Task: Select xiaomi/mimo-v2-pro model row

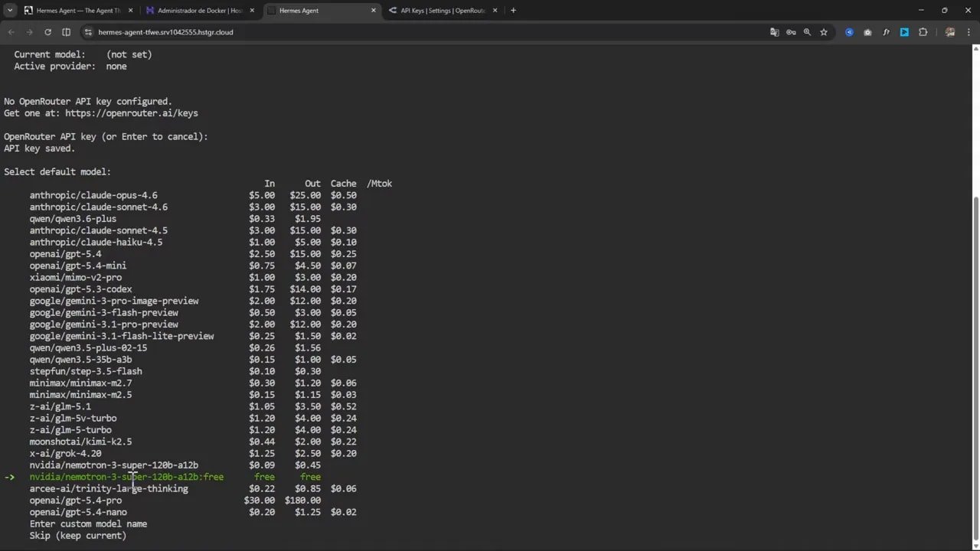Action: pyautogui.click(x=193, y=277)
